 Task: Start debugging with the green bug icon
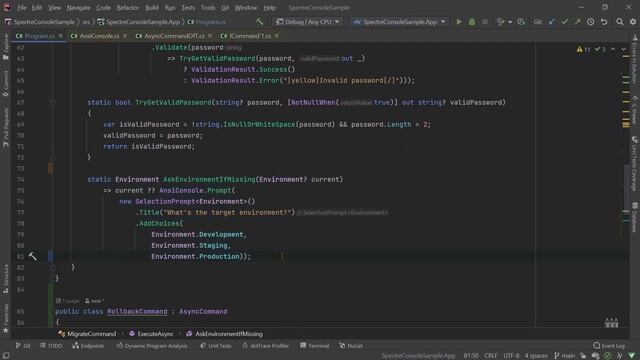[472, 22]
